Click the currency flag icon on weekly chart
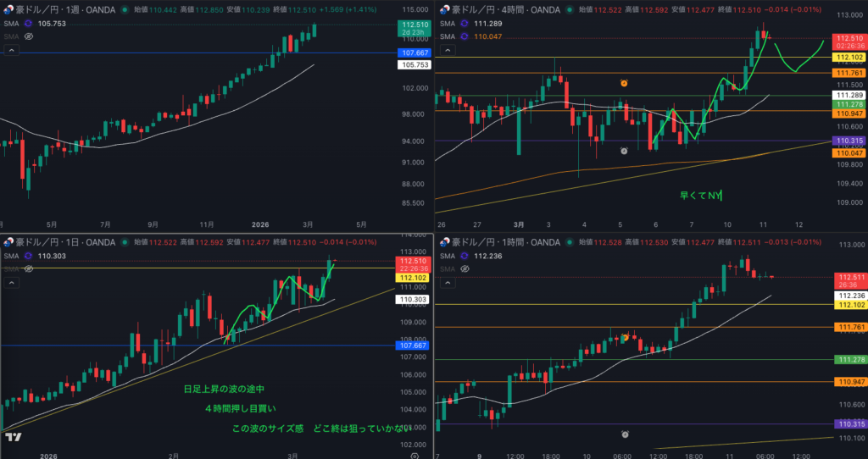Screen dimensions: 868x459 pyautogui.click(x=8, y=9)
